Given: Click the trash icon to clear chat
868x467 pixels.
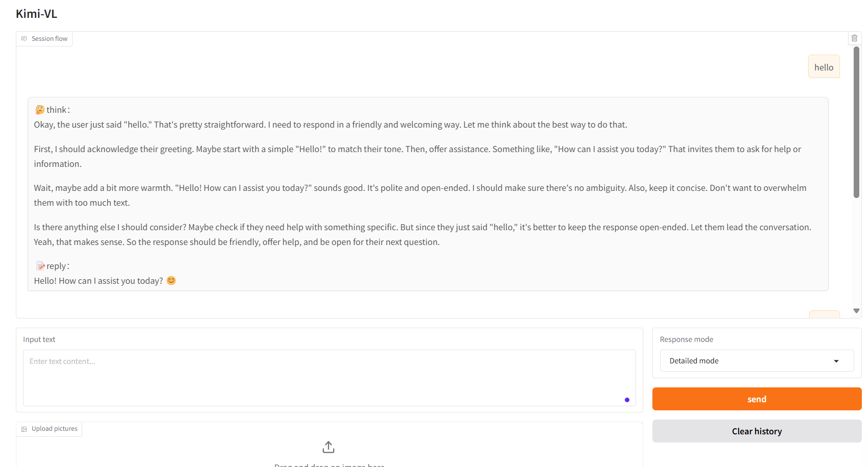Looking at the screenshot, I should click(x=854, y=38).
